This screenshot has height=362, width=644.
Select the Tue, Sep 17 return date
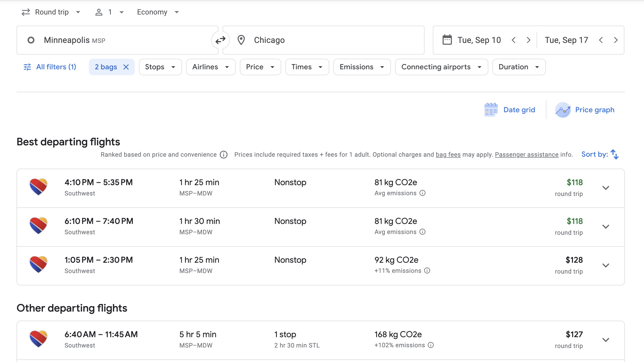click(x=566, y=40)
